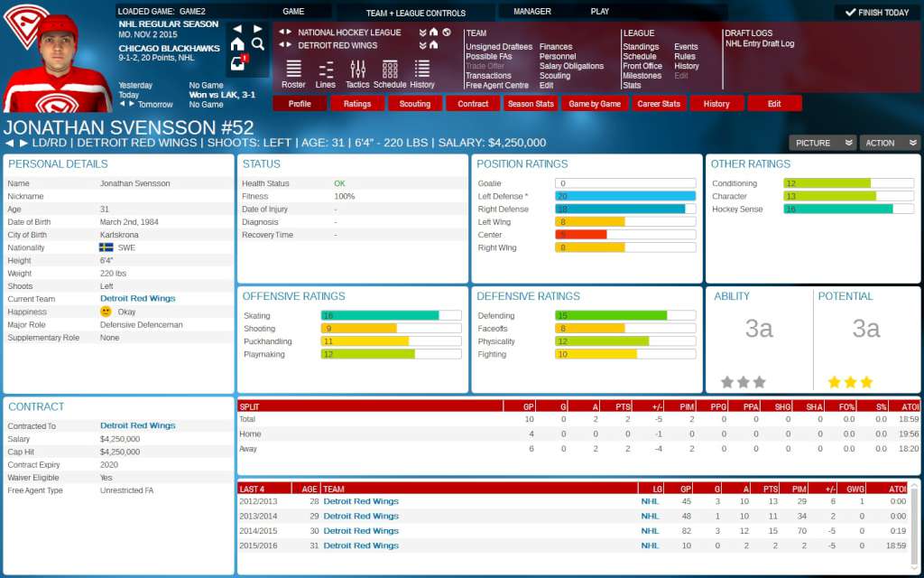Click the home icon in the navigation panel
Screen dimensions: 924x578
click(x=237, y=43)
